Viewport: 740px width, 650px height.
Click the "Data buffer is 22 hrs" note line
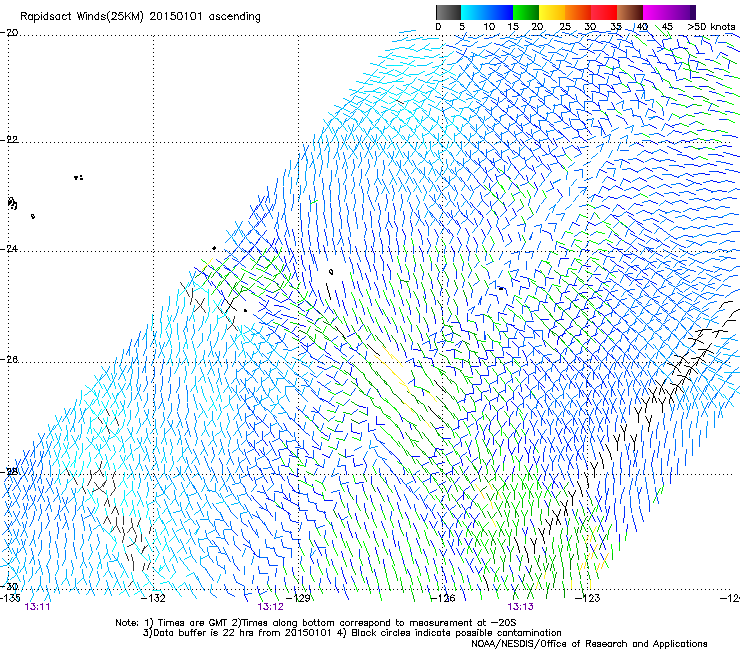tap(352, 633)
